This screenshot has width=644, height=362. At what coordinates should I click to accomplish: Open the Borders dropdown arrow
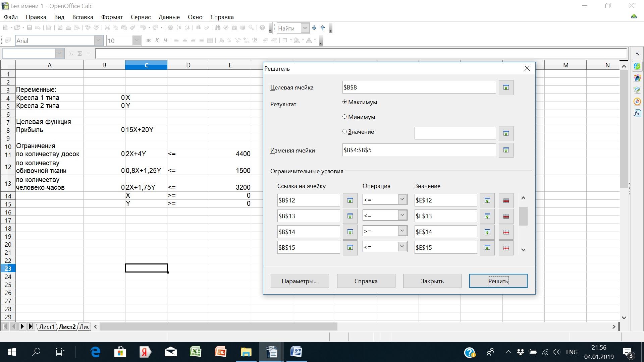[290, 41]
